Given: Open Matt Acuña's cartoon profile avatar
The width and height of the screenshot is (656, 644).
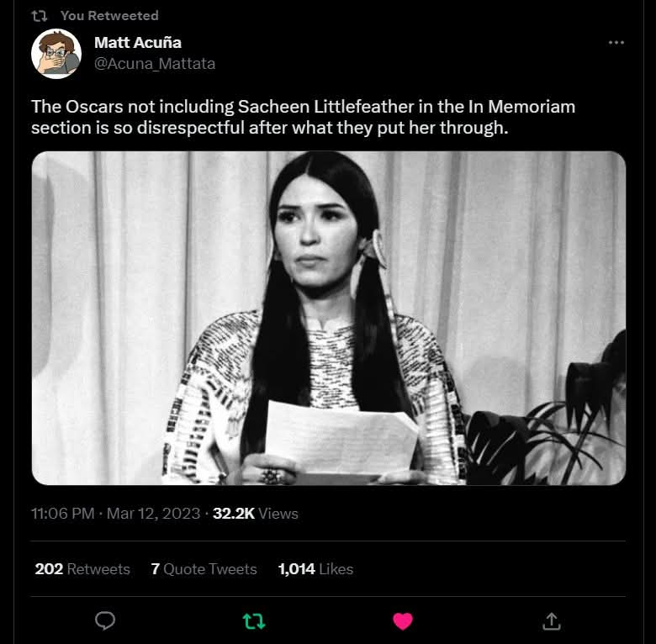Looking at the screenshot, I should (56, 54).
